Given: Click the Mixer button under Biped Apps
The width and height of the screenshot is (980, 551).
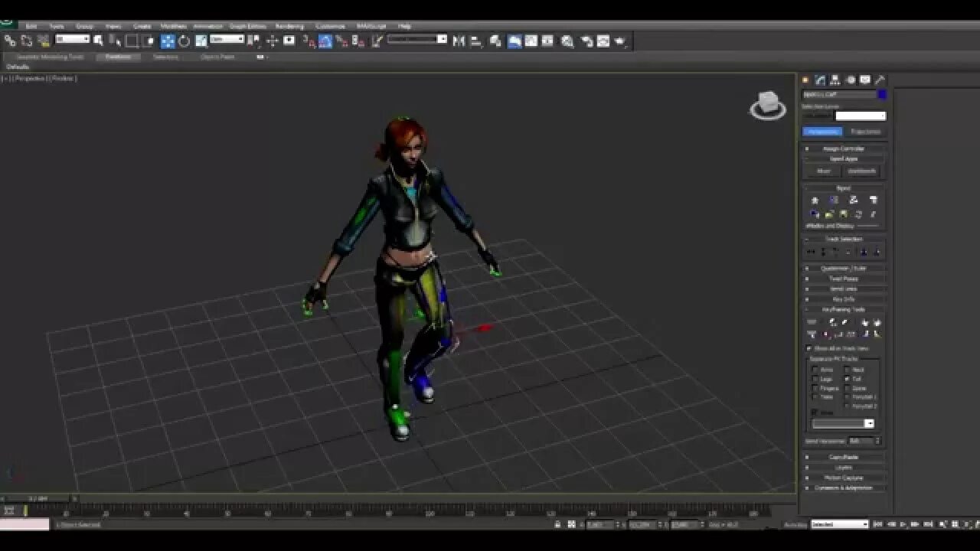Looking at the screenshot, I should coord(824,171).
